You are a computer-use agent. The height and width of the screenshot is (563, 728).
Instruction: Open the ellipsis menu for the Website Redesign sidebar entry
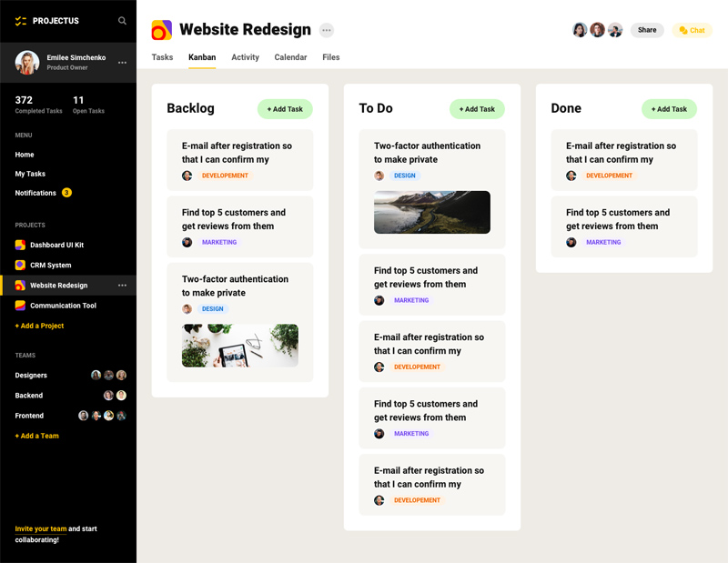[122, 285]
